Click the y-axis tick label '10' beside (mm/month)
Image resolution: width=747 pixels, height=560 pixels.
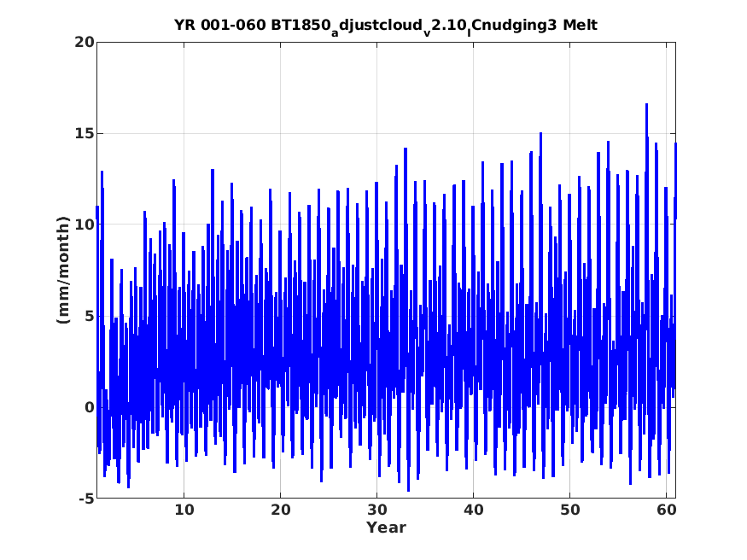click(x=85, y=225)
